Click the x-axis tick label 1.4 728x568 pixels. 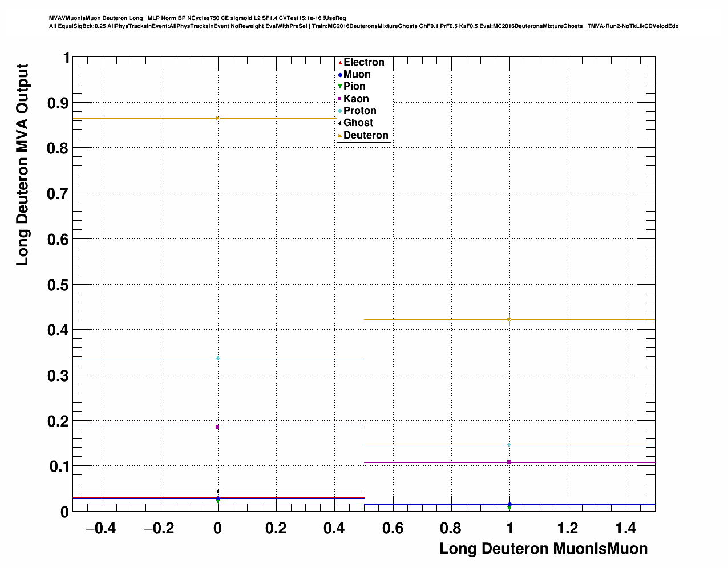(626, 529)
